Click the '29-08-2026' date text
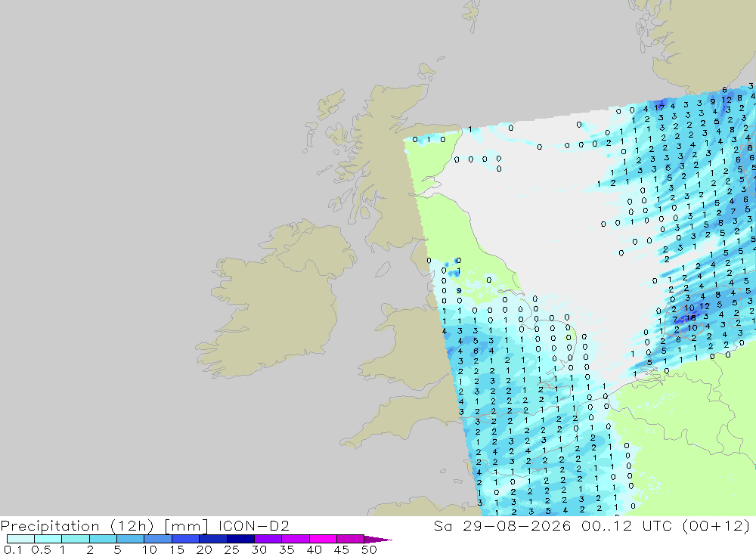This screenshot has width=756, height=554. coord(517,525)
